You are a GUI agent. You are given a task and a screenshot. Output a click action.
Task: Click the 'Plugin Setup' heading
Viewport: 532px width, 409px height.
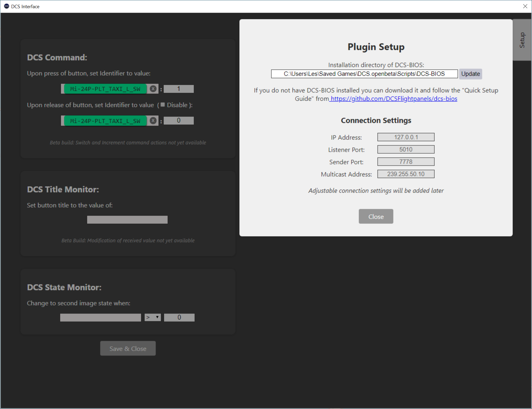point(376,47)
